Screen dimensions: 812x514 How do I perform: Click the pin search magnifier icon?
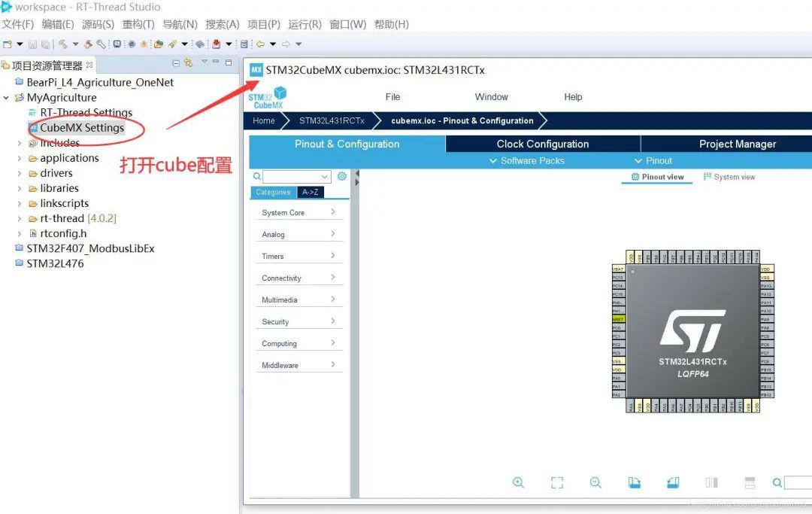777,482
